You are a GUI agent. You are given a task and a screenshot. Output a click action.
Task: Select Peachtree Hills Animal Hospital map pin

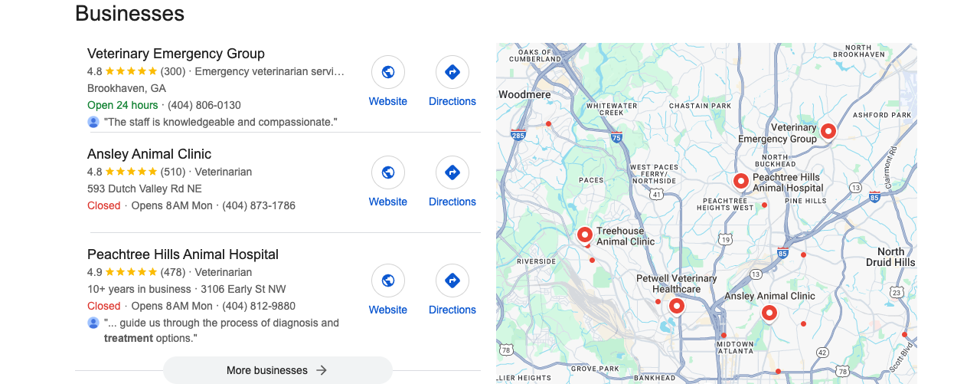click(x=740, y=182)
